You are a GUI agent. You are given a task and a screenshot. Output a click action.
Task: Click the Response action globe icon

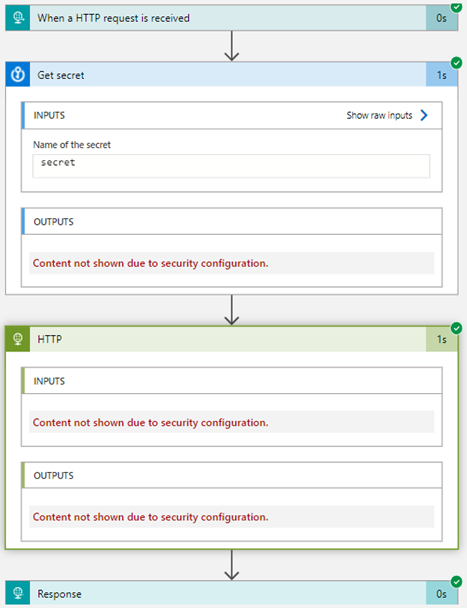coord(18,593)
